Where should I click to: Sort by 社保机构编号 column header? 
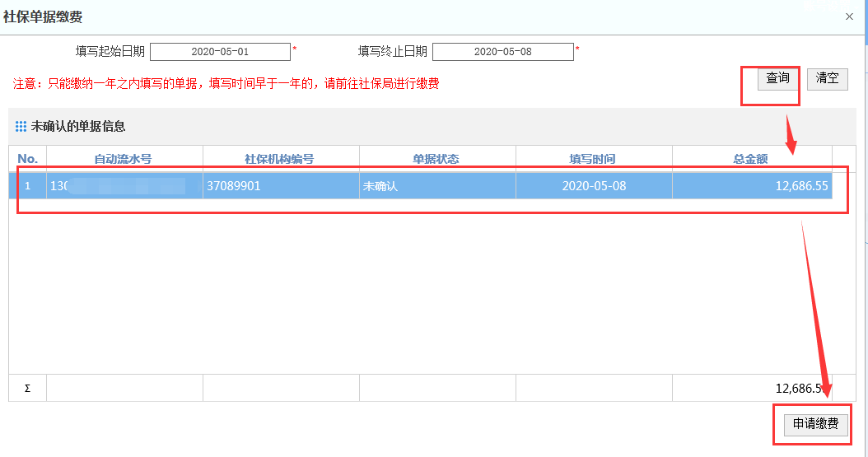(x=281, y=159)
